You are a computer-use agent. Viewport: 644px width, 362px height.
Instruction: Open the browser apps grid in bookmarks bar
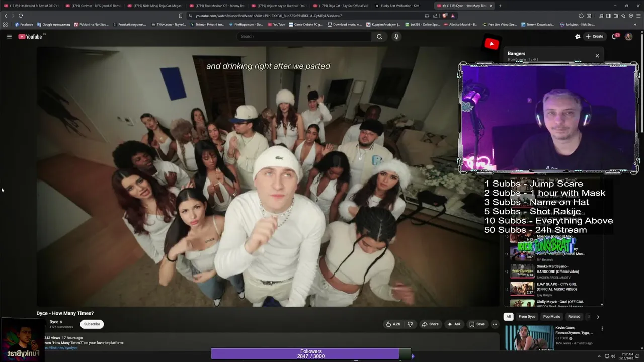[x=5, y=24]
